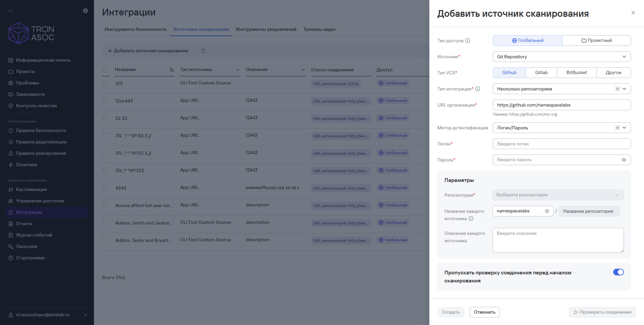The height and width of the screenshot is (325, 644).
Task: Open Отчеты in sidebar
Action: [24, 224]
